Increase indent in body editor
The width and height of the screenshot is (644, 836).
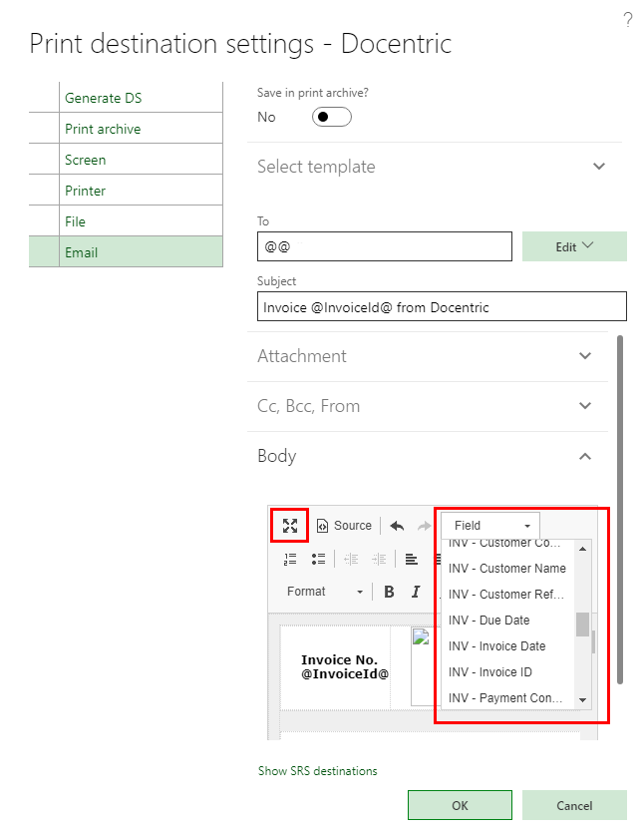click(x=379, y=559)
